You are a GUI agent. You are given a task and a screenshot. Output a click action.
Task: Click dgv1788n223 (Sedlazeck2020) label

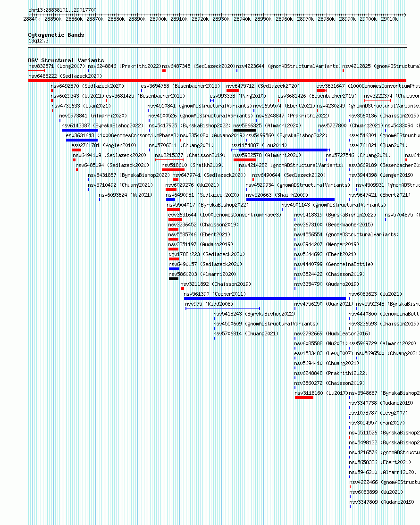click(207, 254)
